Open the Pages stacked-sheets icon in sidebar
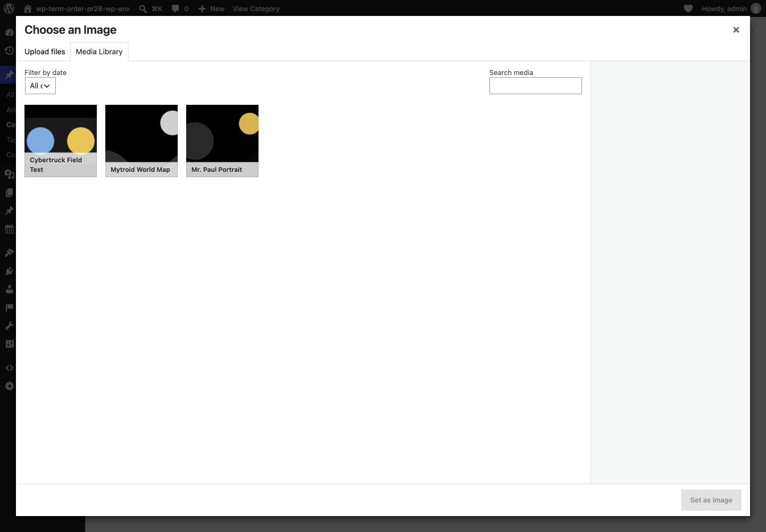The image size is (766, 532). [9, 193]
